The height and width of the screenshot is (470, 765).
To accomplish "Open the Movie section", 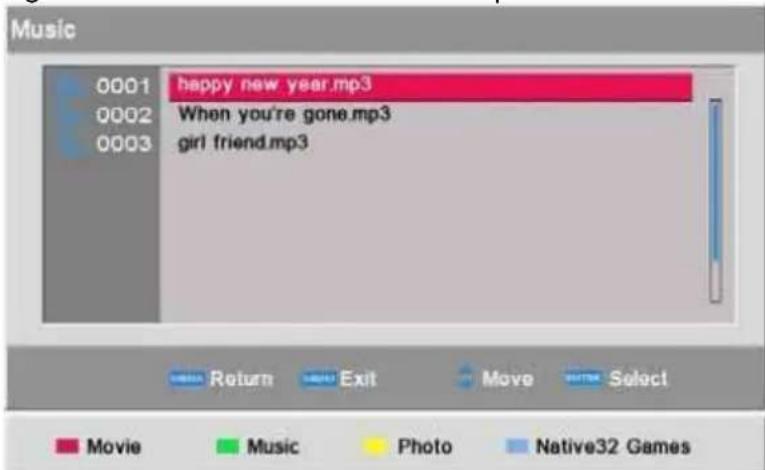I will point(114,447).
